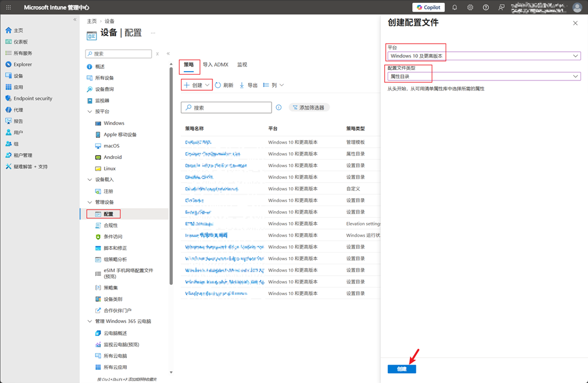Click the info icon beside the policy search box
The height and width of the screenshot is (383, 588).
point(278,107)
